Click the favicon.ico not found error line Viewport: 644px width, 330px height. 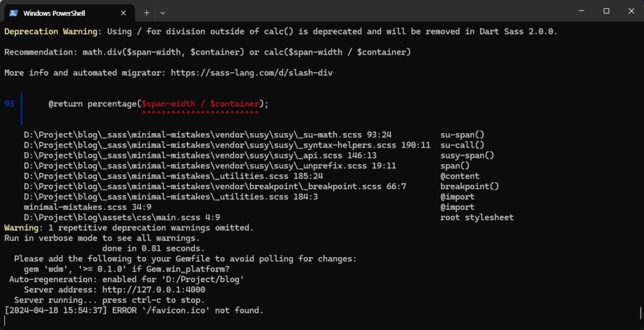click(133, 311)
